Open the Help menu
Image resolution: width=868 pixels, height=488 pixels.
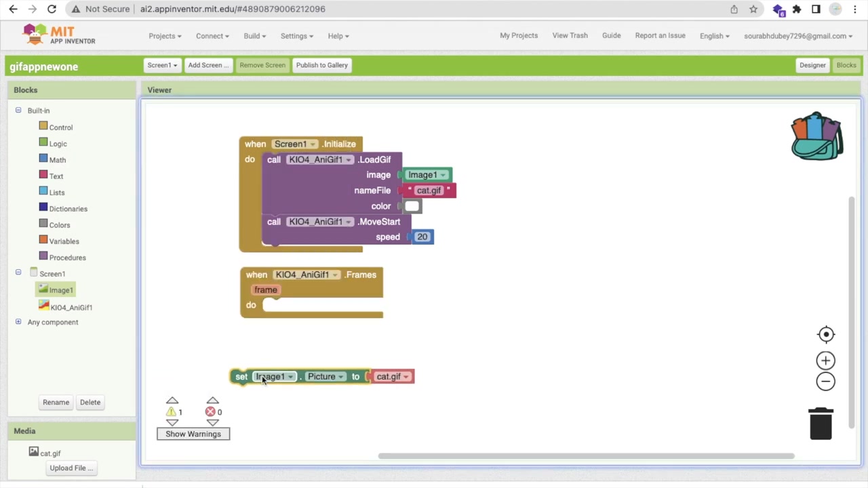point(338,36)
